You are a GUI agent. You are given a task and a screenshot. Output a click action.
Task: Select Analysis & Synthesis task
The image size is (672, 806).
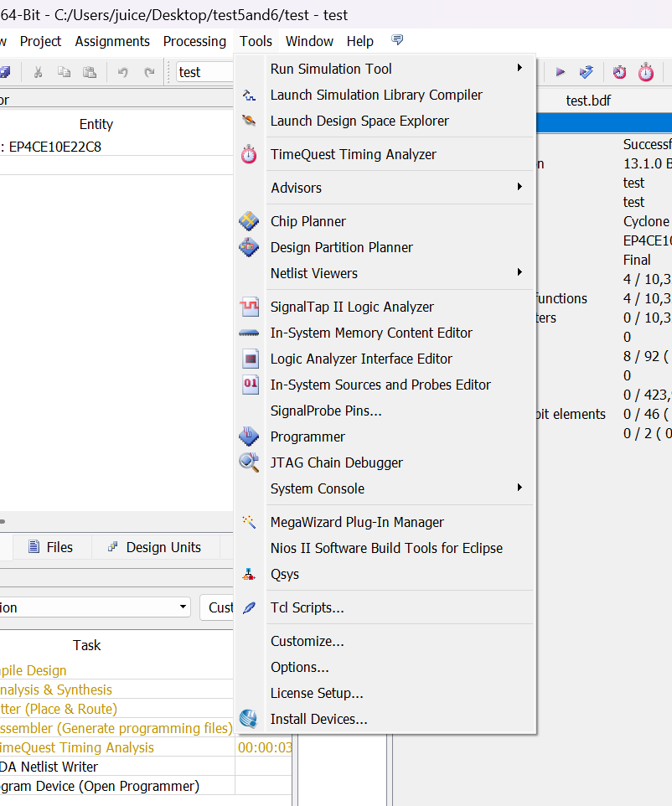coord(56,690)
